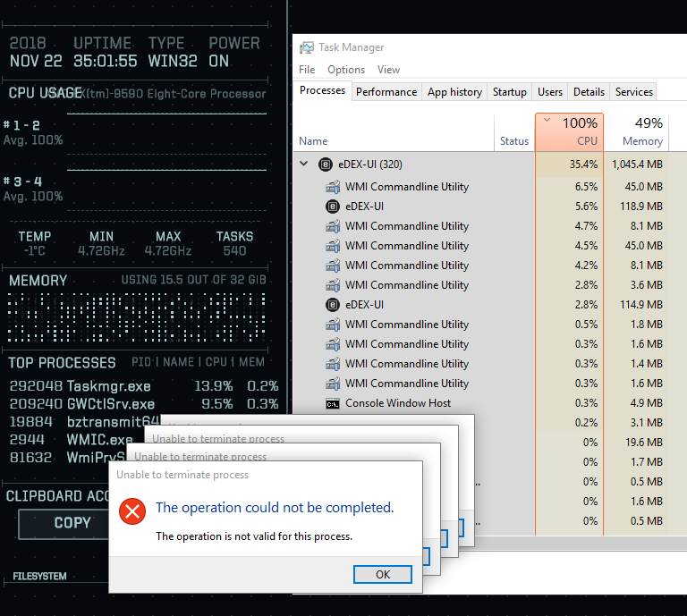Screen dimensions: 687x616
Task: Click the second Unable to terminate process title
Action: 200,457
